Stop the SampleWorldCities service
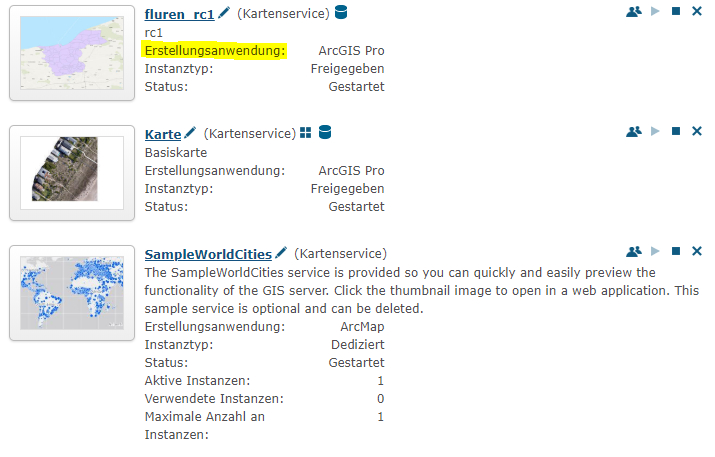This screenshot has height=457, width=715. [676, 251]
